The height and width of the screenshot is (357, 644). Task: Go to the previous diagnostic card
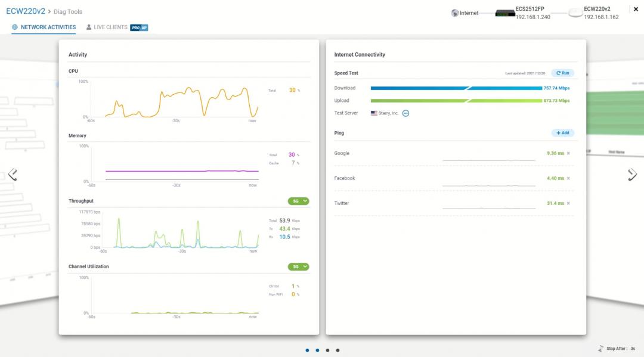point(13,175)
